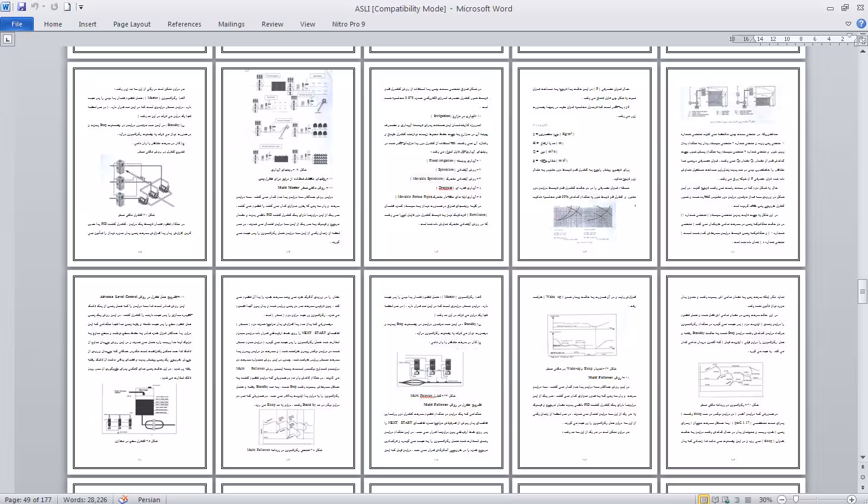This screenshot has height=504, width=868.
Task: Click the proofing errors icon in the status bar
Action: tap(124, 499)
